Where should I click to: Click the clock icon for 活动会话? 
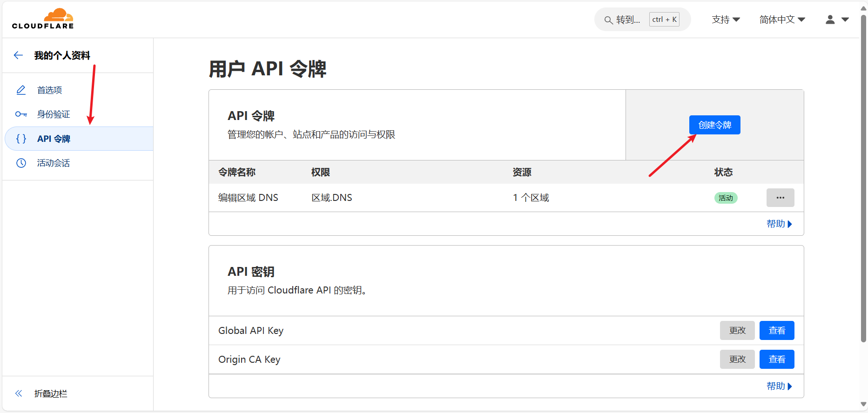pos(21,163)
